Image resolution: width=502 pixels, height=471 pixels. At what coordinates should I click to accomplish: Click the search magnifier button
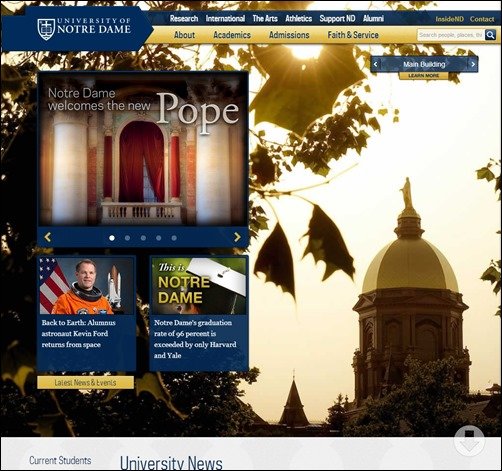click(490, 35)
